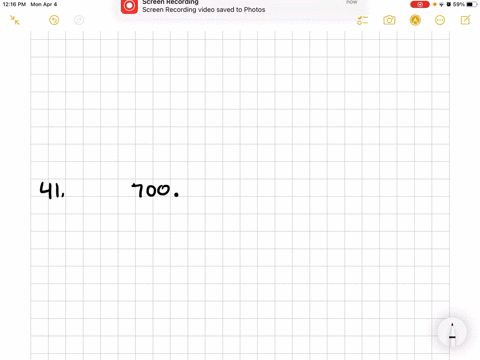Image resolution: width=480 pixels, height=360 pixels.
Task: Open the checklist formatting tool
Action: [362, 20]
